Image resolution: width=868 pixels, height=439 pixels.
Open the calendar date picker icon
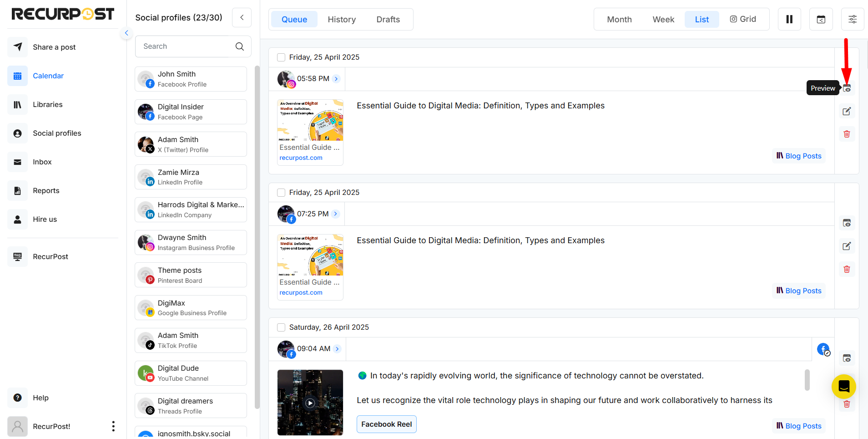click(x=821, y=19)
